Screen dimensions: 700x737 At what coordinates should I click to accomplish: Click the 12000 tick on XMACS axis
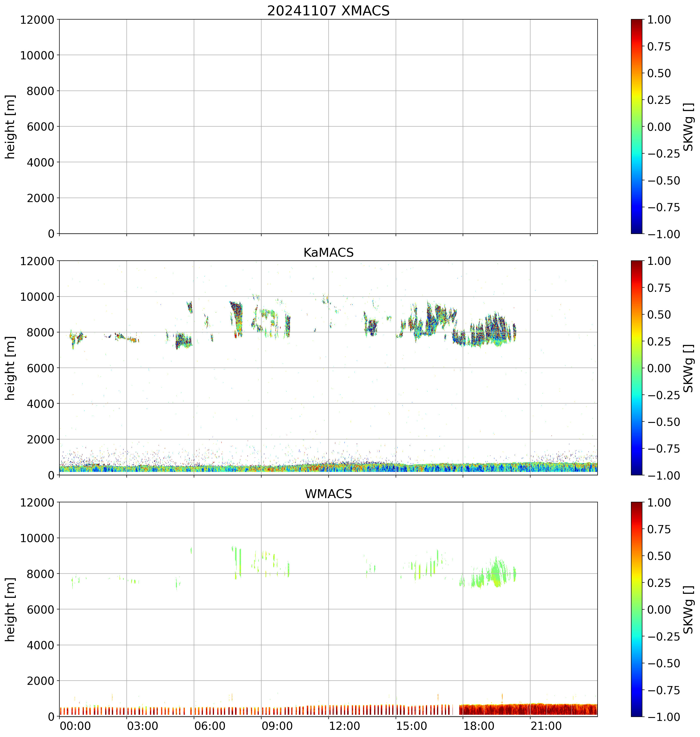[x=37, y=20]
